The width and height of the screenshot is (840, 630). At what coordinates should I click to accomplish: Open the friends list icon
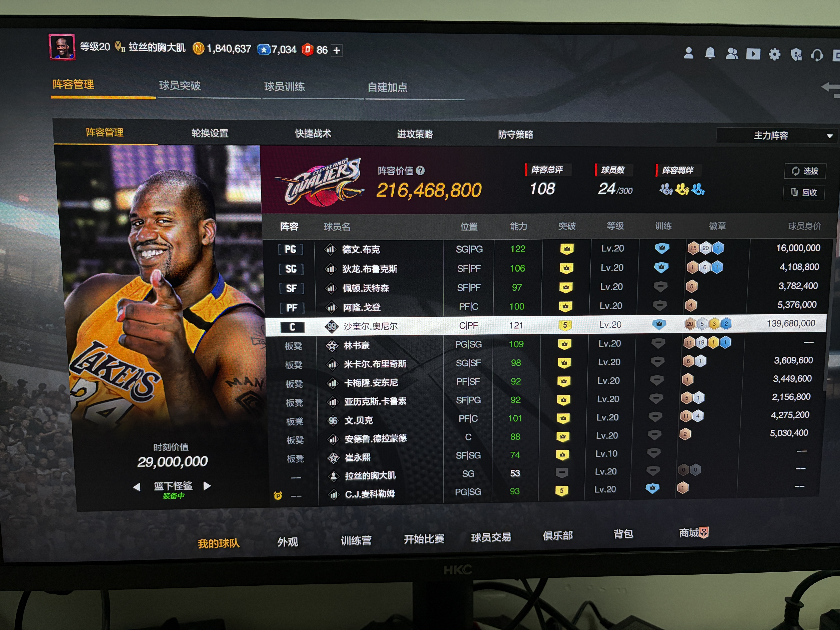tap(732, 54)
